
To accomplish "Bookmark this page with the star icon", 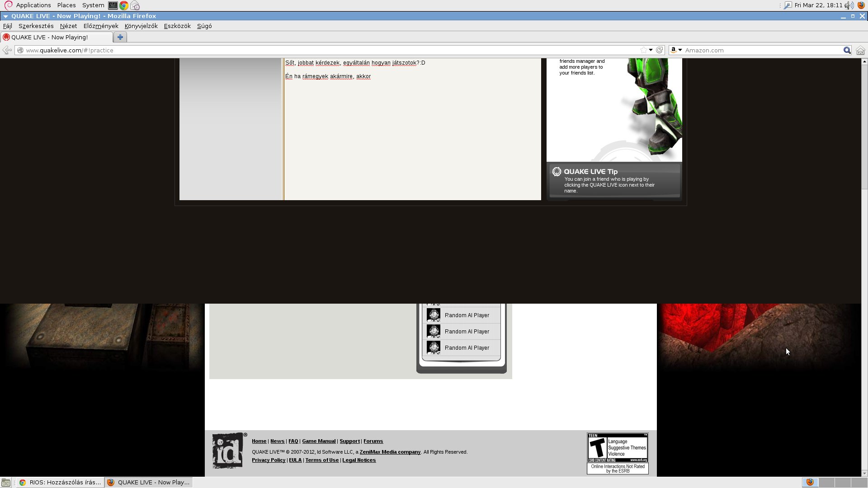I will [x=643, y=50].
